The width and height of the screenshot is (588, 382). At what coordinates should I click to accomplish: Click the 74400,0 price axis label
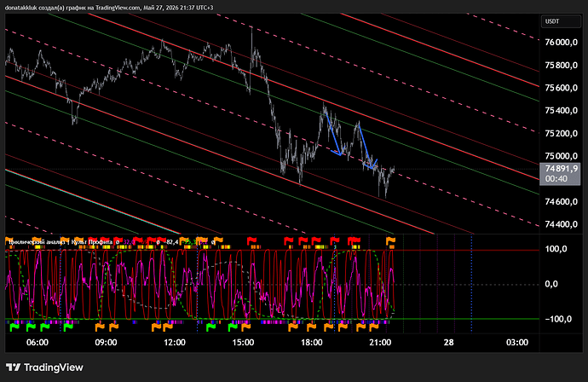(561, 224)
